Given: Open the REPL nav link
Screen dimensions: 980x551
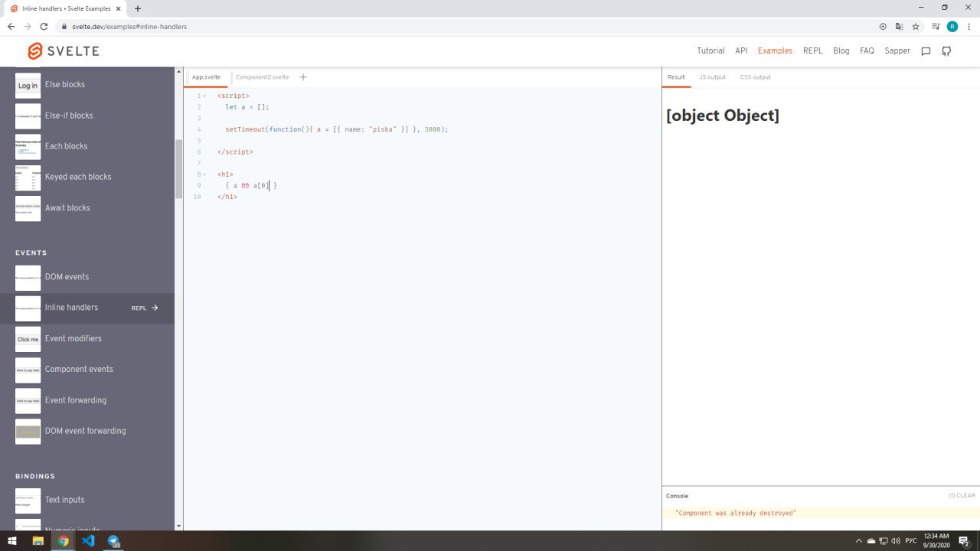Looking at the screenshot, I should [x=813, y=51].
